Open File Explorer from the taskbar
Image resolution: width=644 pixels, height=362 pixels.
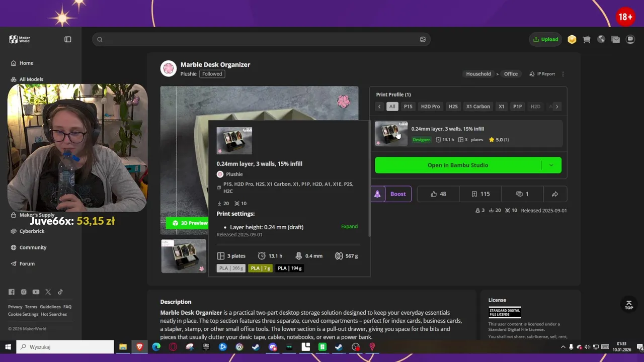pyautogui.click(x=123, y=347)
